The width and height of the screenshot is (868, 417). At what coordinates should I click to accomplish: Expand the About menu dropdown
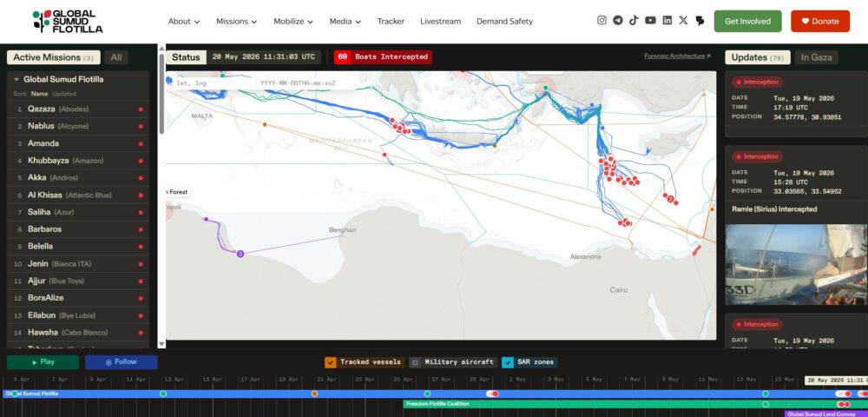(x=184, y=21)
